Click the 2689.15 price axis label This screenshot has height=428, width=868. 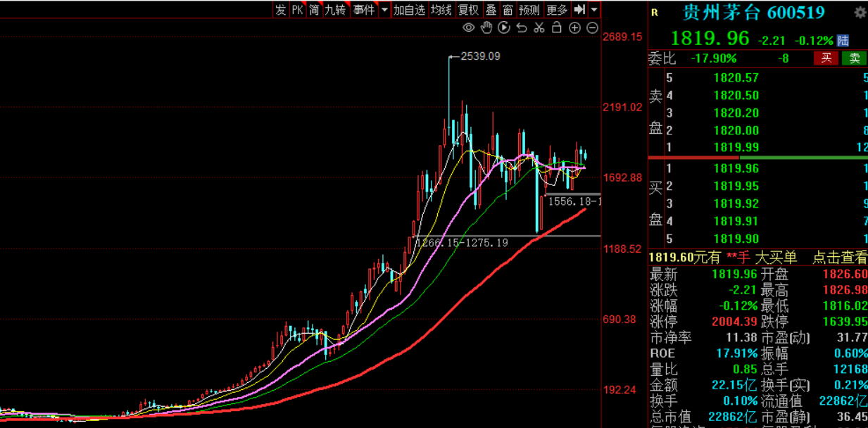click(622, 37)
